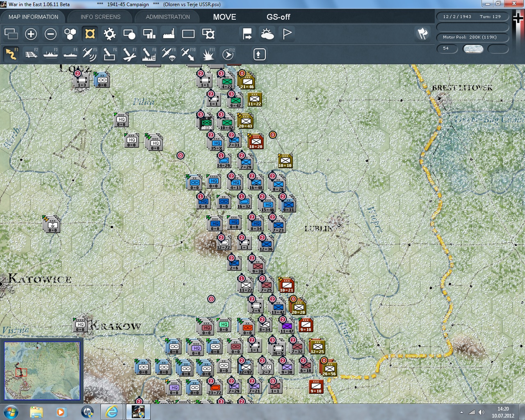Image resolution: width=525 pixels, height=420 pixels.
Task: Toggle the hex grid display icon
Action: 70,34
